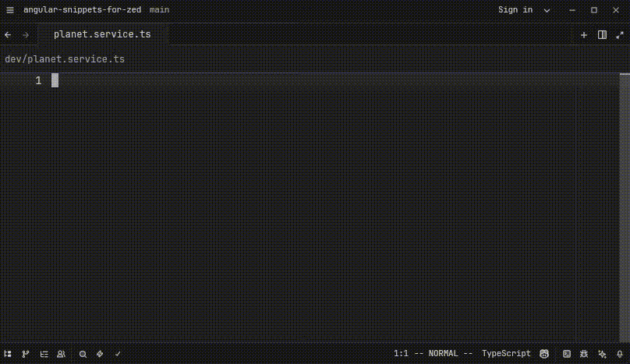Open the Copilot edit prediction menu

544,354
